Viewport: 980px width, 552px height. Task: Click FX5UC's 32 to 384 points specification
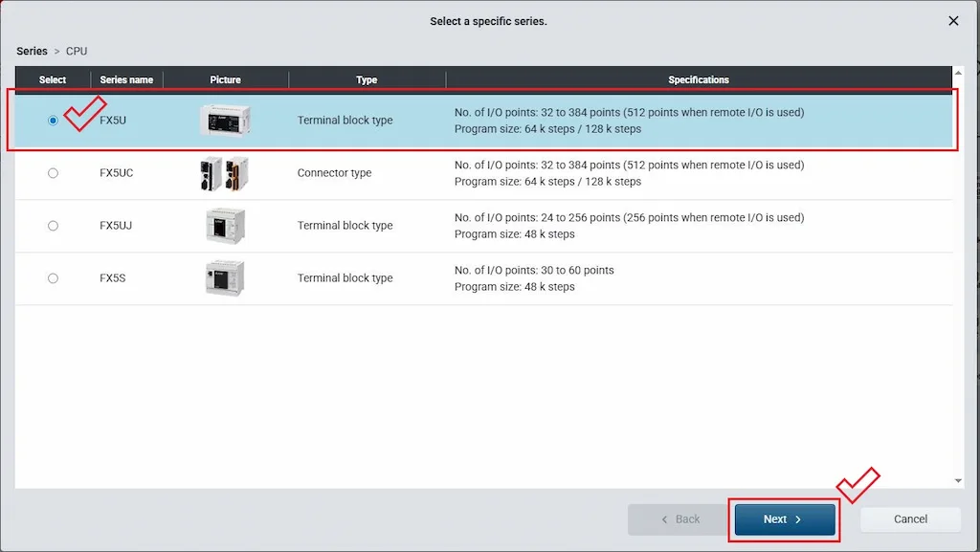[x=630, y=165]
